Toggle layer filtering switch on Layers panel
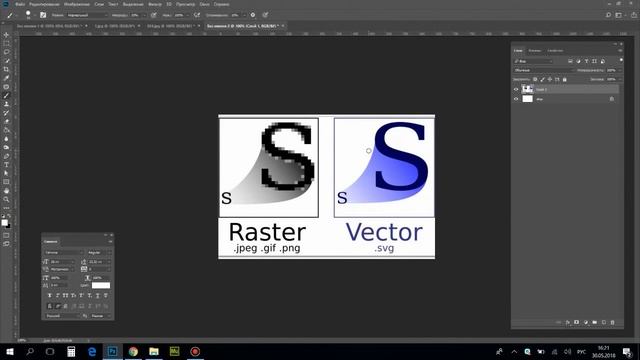 (x=621, y=60)
